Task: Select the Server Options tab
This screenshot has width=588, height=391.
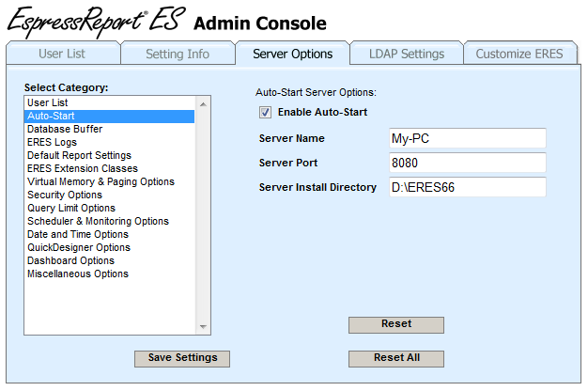Action: 292,54
